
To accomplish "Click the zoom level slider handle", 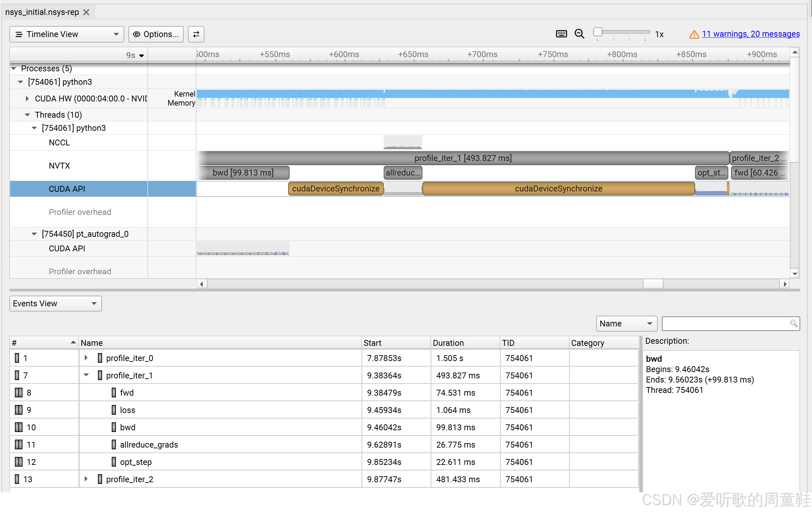I will point(597,32).
